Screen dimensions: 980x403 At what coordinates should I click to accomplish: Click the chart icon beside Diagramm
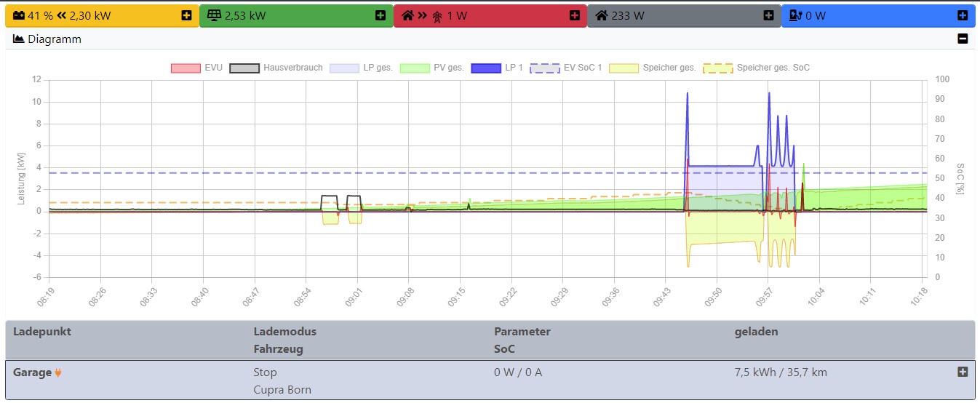19,39
